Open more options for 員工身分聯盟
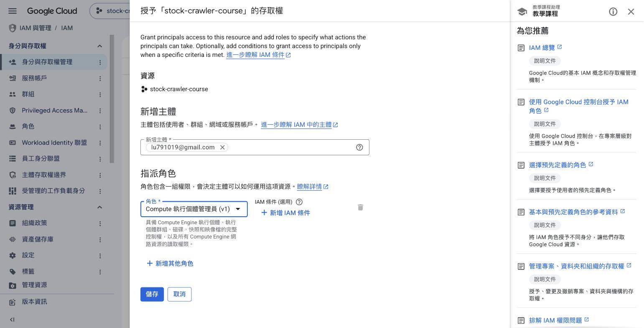Screen dimensions: 644x328 [x=100, y=159]
